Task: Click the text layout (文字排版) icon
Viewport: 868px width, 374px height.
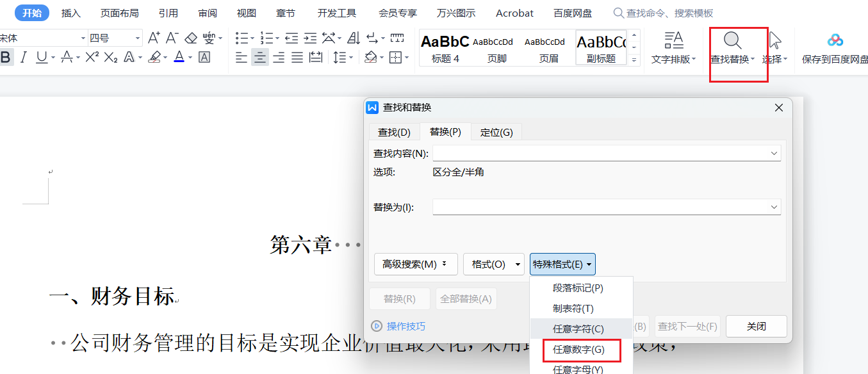Action: pyautogui.click(x=673, y=42)
